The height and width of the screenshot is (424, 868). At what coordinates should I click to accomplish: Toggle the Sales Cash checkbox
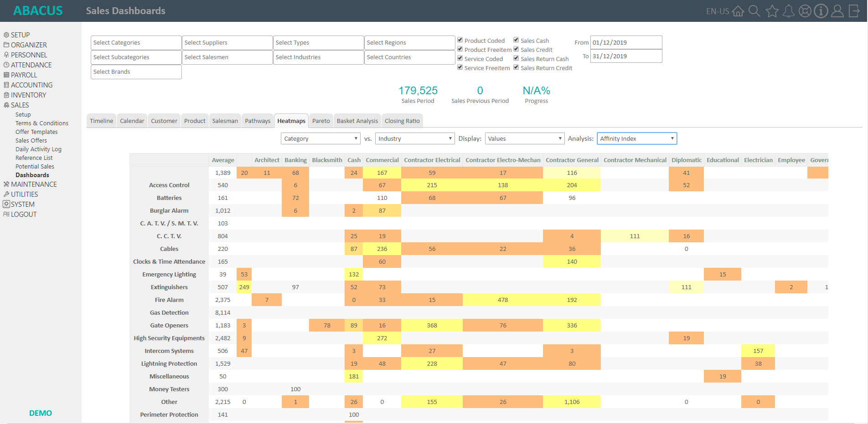516,40
